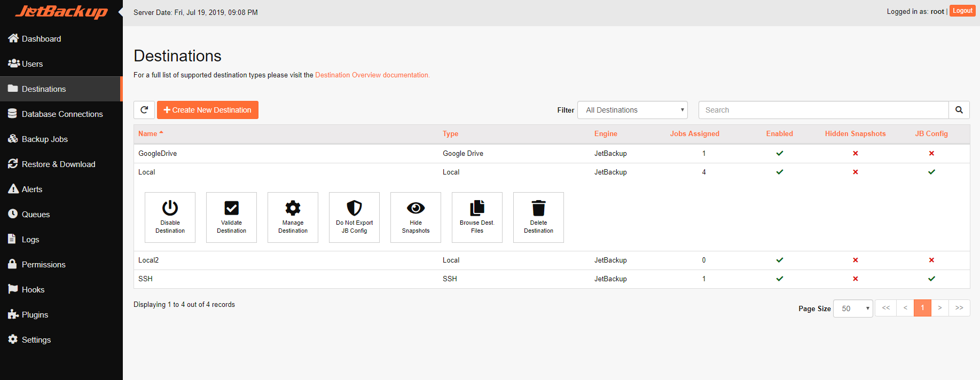The height and width of the screenshot is (380, 980).
Task: Sort by JB Config column header
Action: pos(931,133)
